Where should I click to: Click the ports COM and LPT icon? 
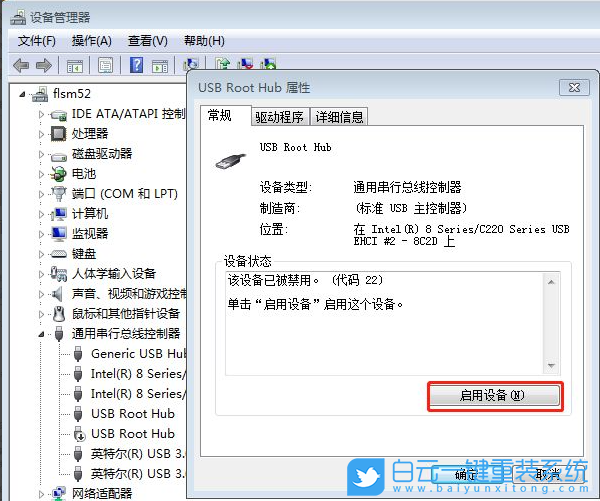pyautogui.click(x=59, y=193)
